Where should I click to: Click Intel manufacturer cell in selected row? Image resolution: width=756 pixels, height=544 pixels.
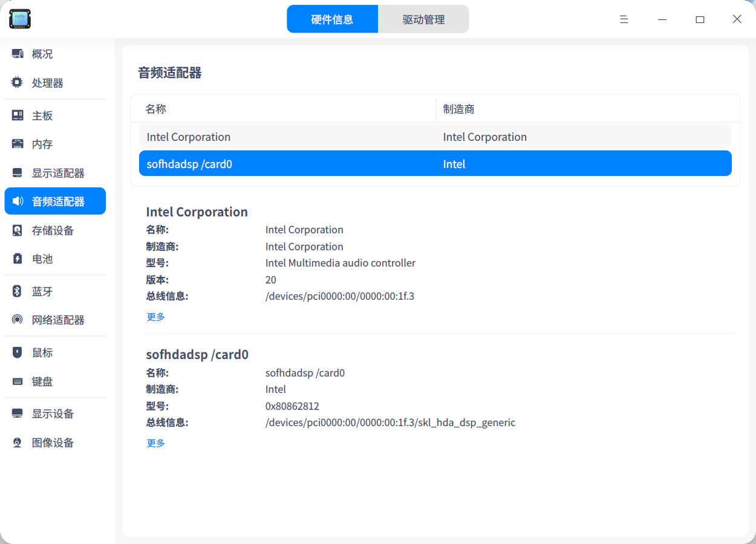[x=454, y=164]
